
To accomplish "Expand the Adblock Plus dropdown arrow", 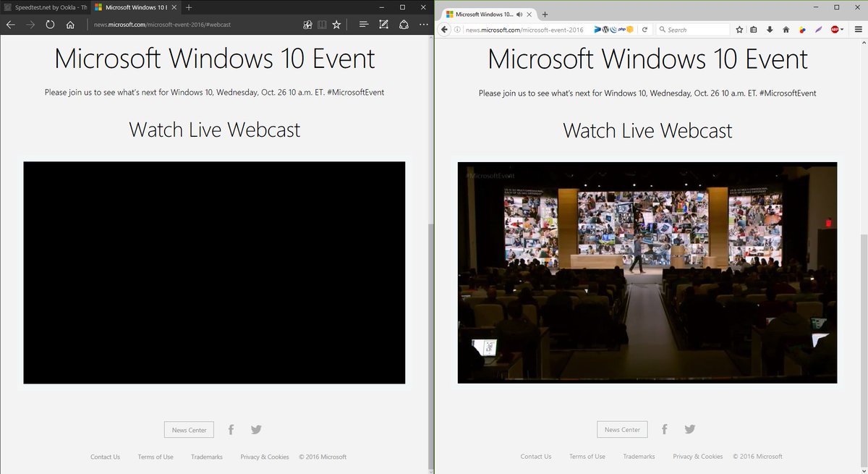I will 843,30.
